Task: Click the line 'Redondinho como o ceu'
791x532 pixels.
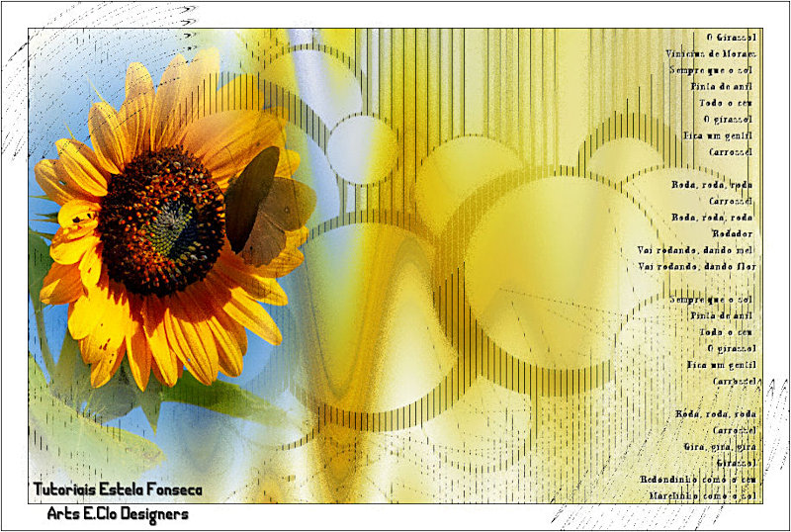Action: pyautogui.click(x=698, y=480)
